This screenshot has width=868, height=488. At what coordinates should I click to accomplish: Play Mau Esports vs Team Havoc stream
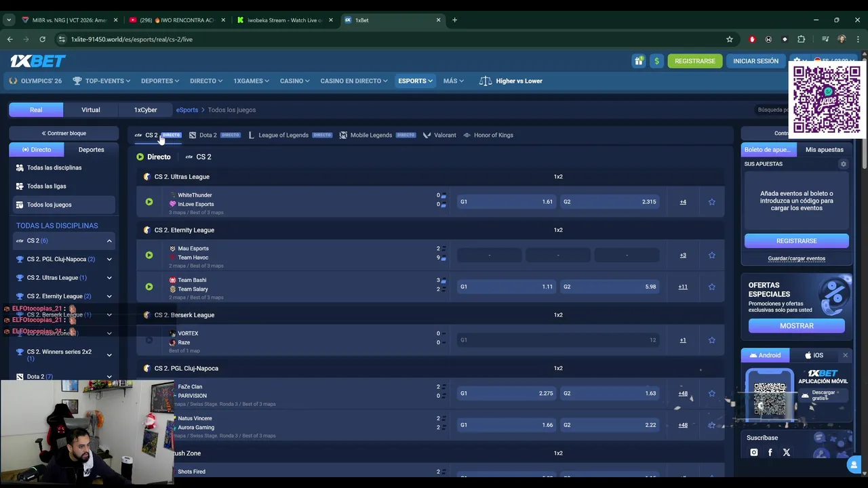coord(149,256)
